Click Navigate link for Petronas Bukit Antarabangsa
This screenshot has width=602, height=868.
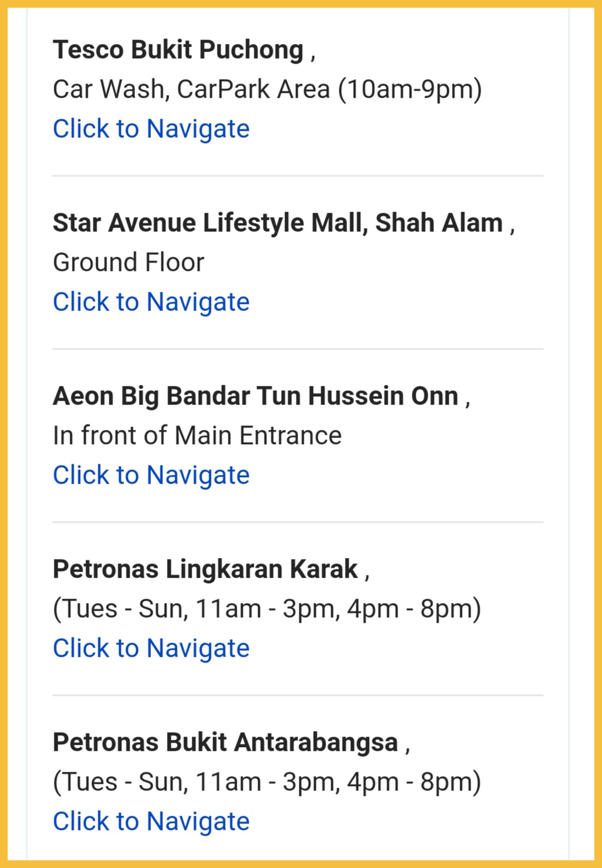[151, 822]
